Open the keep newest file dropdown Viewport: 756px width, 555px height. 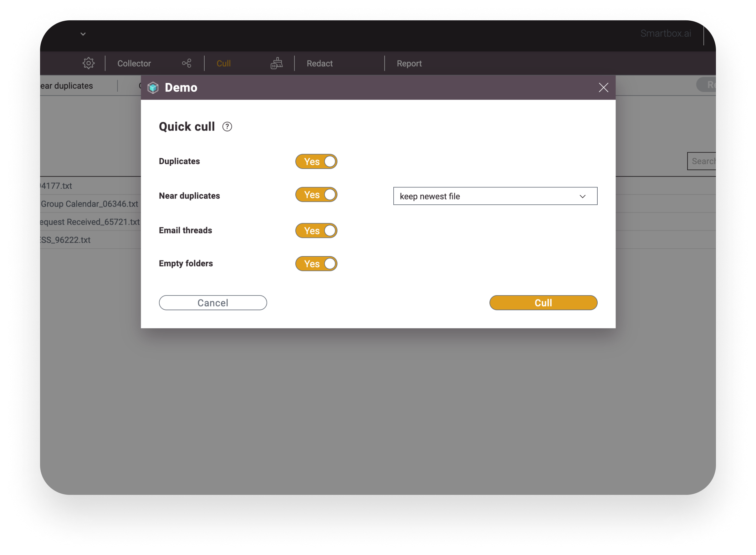coord(495,196)
